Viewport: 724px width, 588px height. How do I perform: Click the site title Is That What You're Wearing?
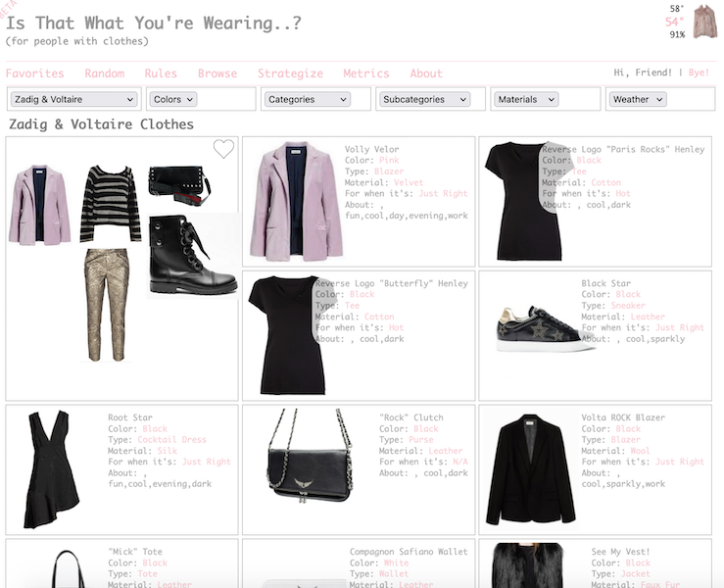tap(153, 23)
